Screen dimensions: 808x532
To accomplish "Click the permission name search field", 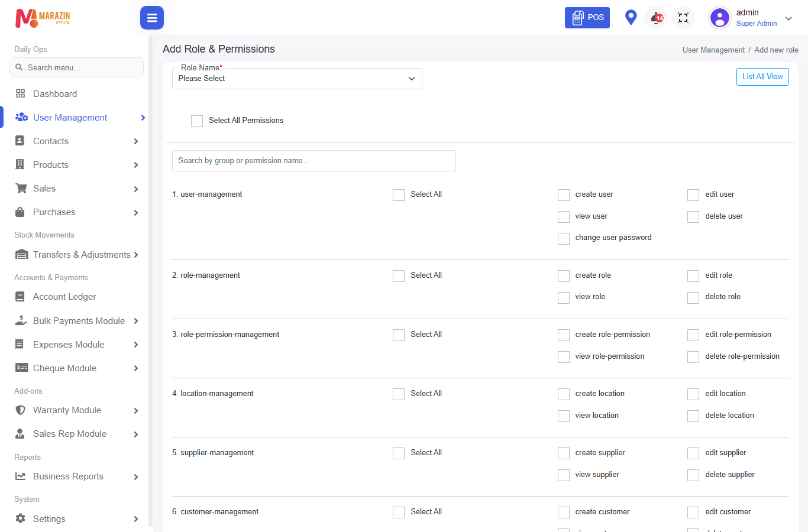I will [x=314, y=161].
